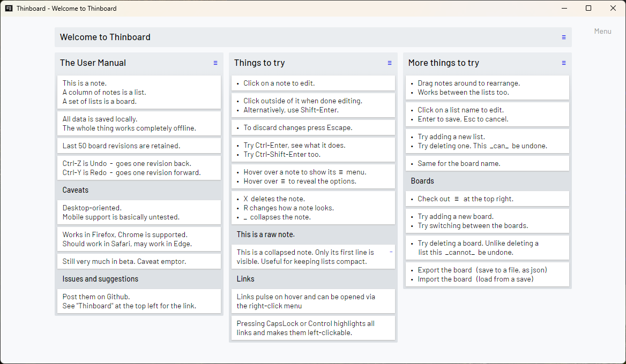The image size is (626, 364).
Task: Select the 'X deletes the note.' note
Action: [313, 208]
